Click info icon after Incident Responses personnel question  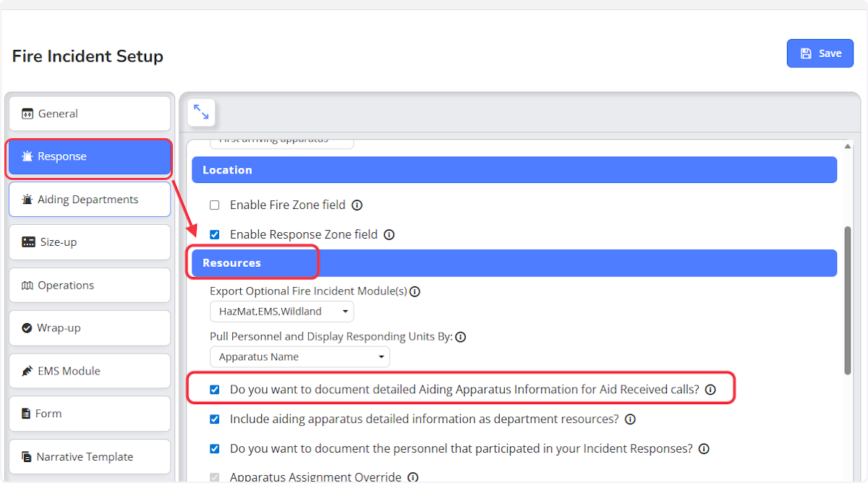coord(704,449)
